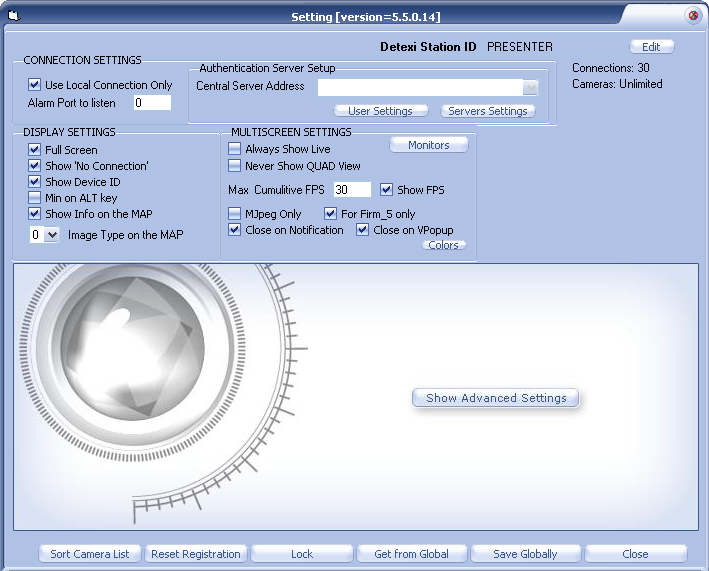Enable MJpeg Only option
The height and width of the screenshot is (571, 709).
coord(234,213)
